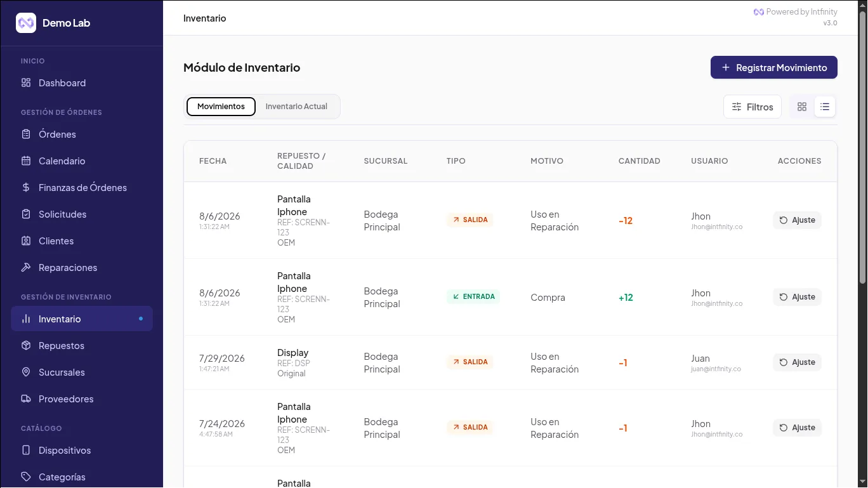
Task: Click the Display part name
Action: point(293,353)
